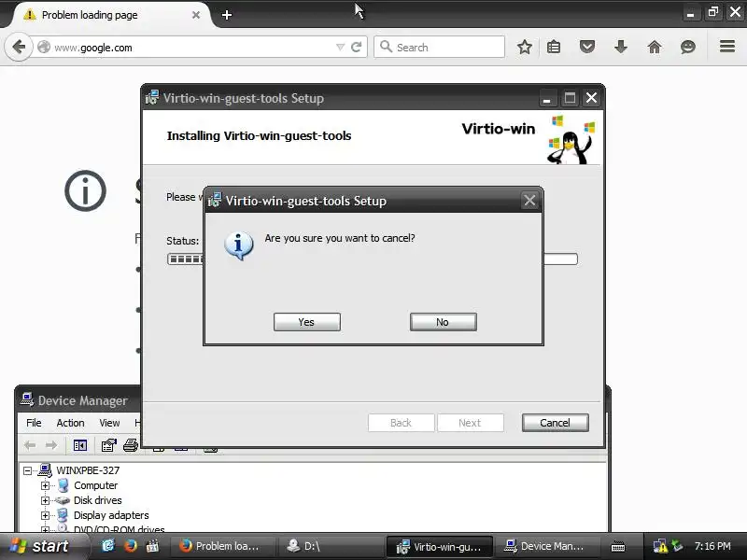Close the cancel confirmation dialog

(x=529, y=201)
